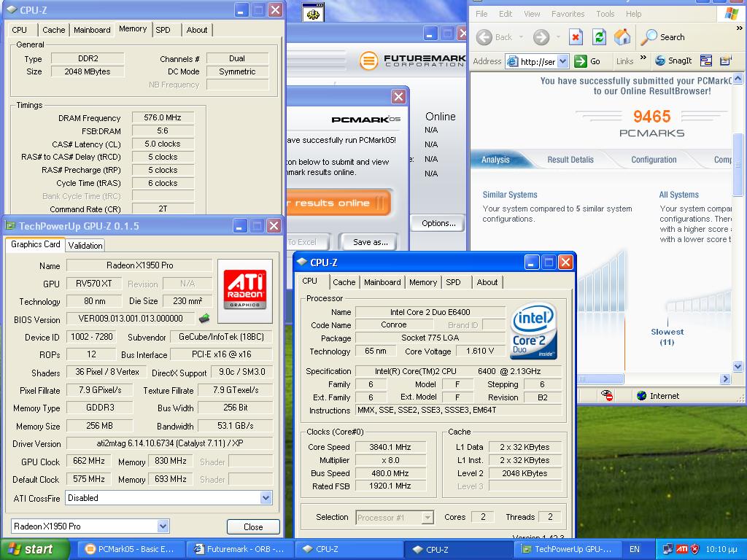Open the Tools menu in Internet Explorer
747x560 pixels.
coord(605,14)
